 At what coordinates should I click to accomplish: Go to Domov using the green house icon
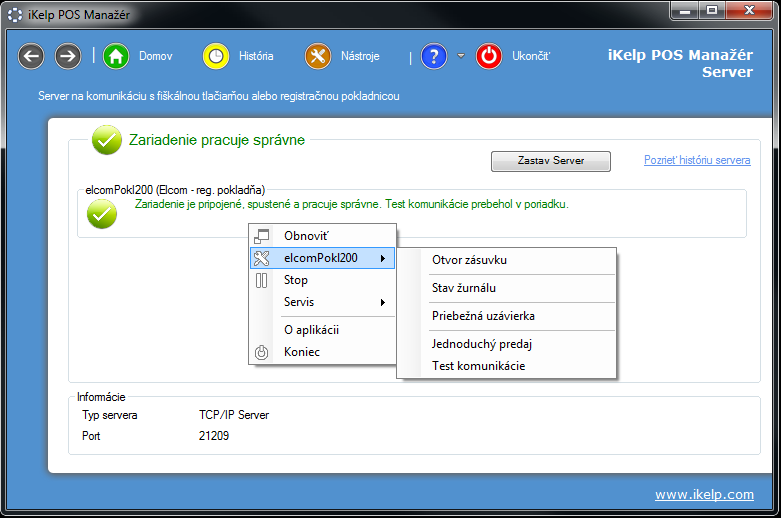click(x=117, y=56)
